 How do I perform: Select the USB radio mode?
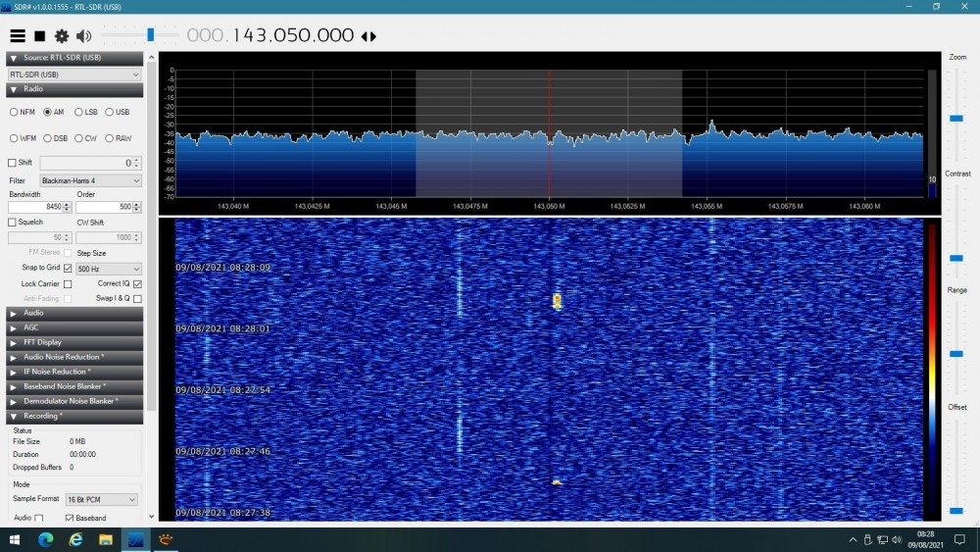tap(110, 112)
